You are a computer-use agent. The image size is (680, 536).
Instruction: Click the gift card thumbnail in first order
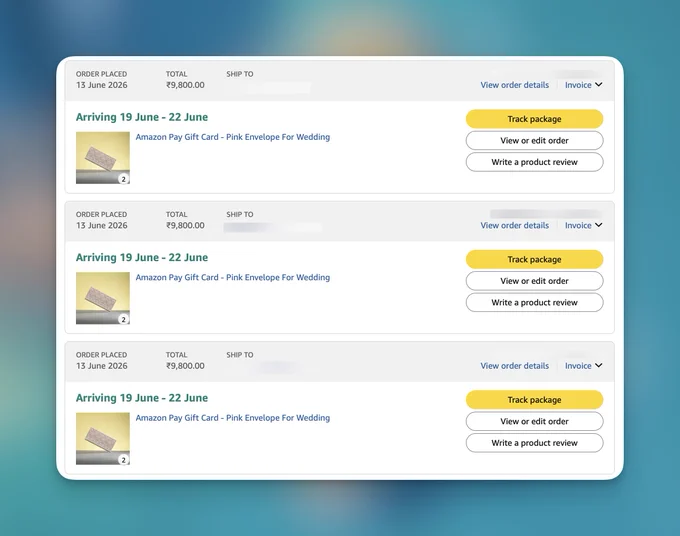coord(103,158)
